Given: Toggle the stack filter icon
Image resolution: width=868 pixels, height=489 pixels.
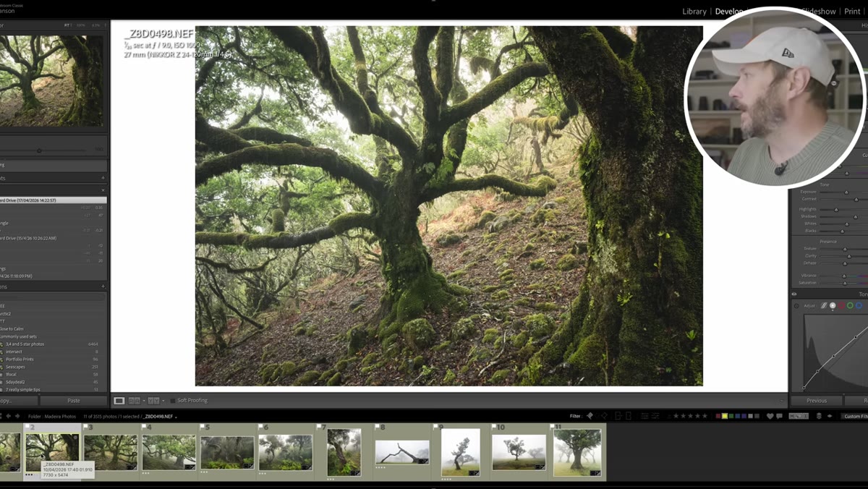Looking at the screenshot, I should pyautogui.click(x=819, y=417).
